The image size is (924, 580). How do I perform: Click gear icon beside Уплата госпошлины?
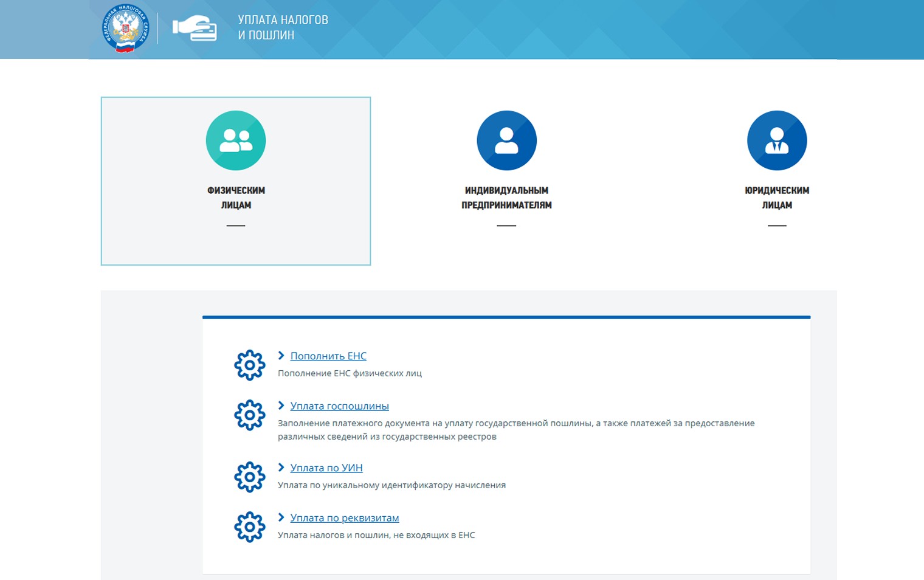click(x=250, y=415)
